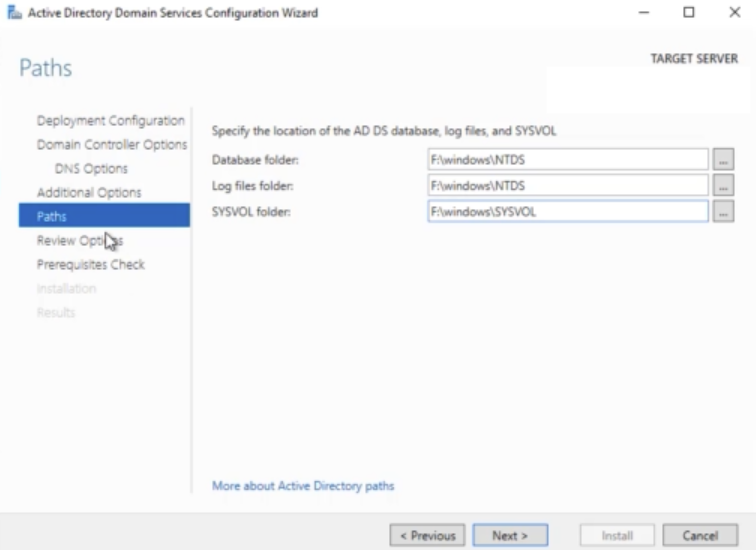Select the DNS Options step

(x=91, y=169)
